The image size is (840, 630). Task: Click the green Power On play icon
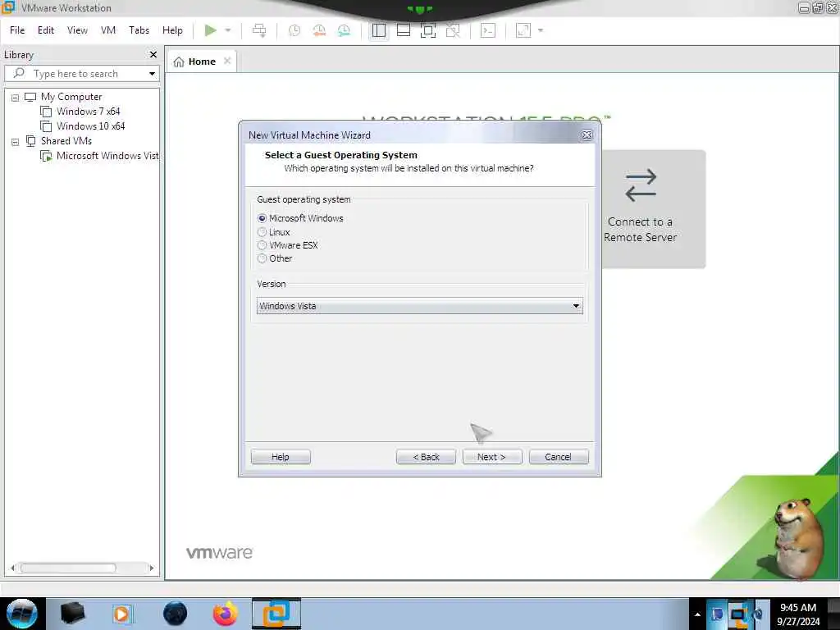[211, 30]
